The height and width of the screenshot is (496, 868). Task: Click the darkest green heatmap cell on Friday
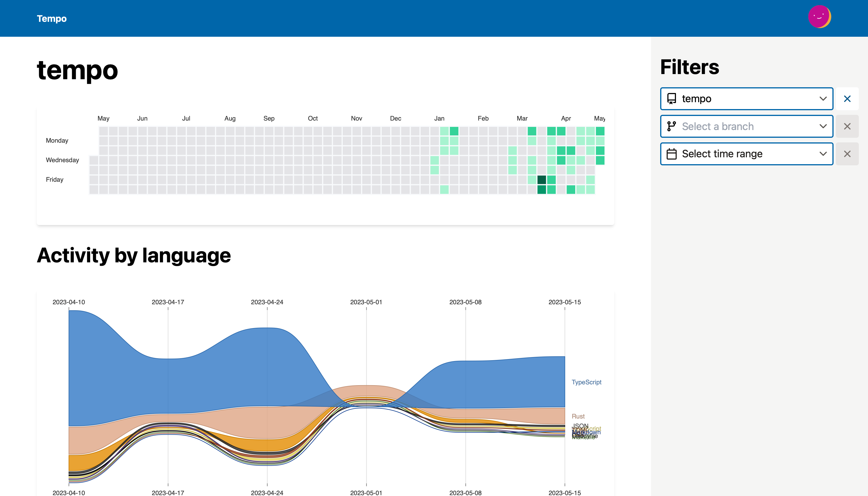541,179
